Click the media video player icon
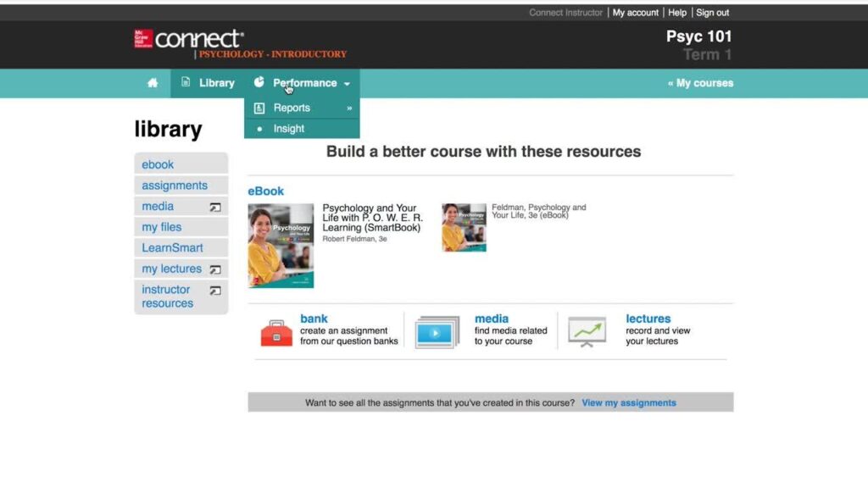868x488 pixels. [x=437, y=332]
